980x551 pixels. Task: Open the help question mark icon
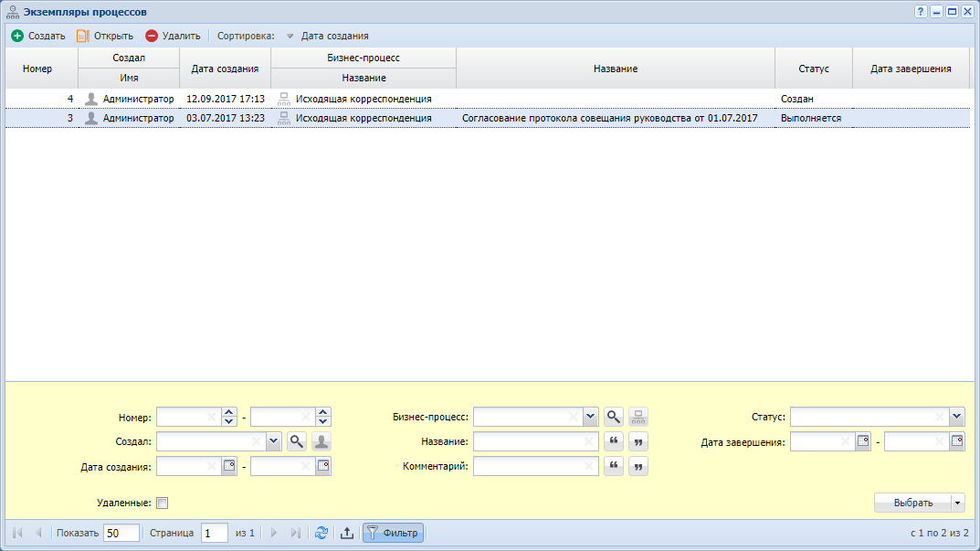[x=921, y=12]
